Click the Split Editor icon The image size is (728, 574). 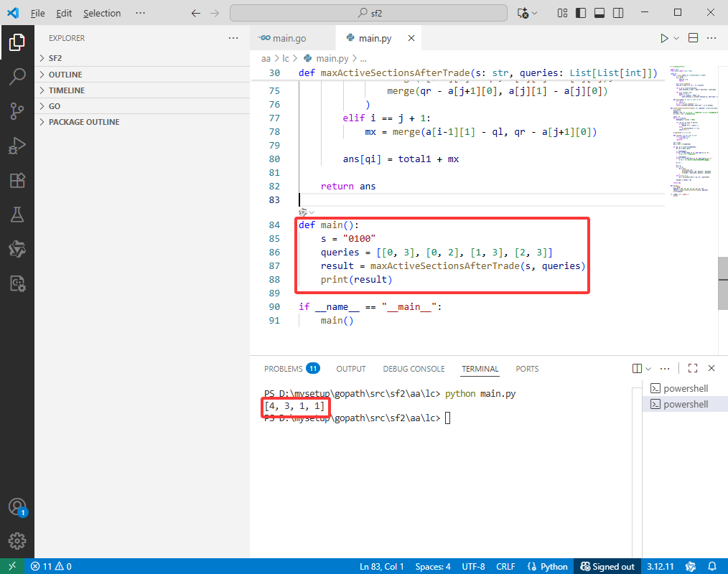693,38
